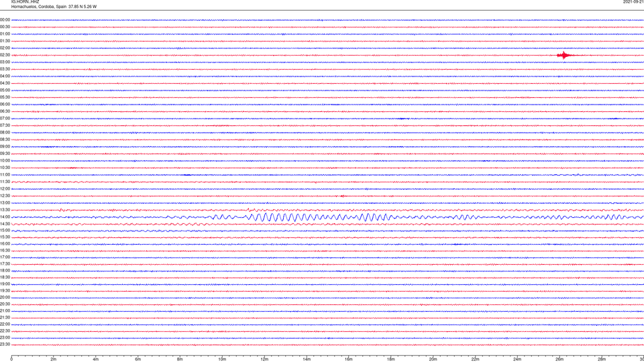Click the 02:30 row time label

coord(5,55)
